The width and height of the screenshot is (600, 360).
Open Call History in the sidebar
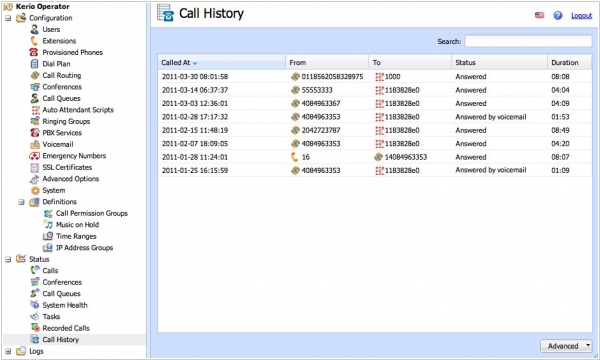(x=60, y=339)
